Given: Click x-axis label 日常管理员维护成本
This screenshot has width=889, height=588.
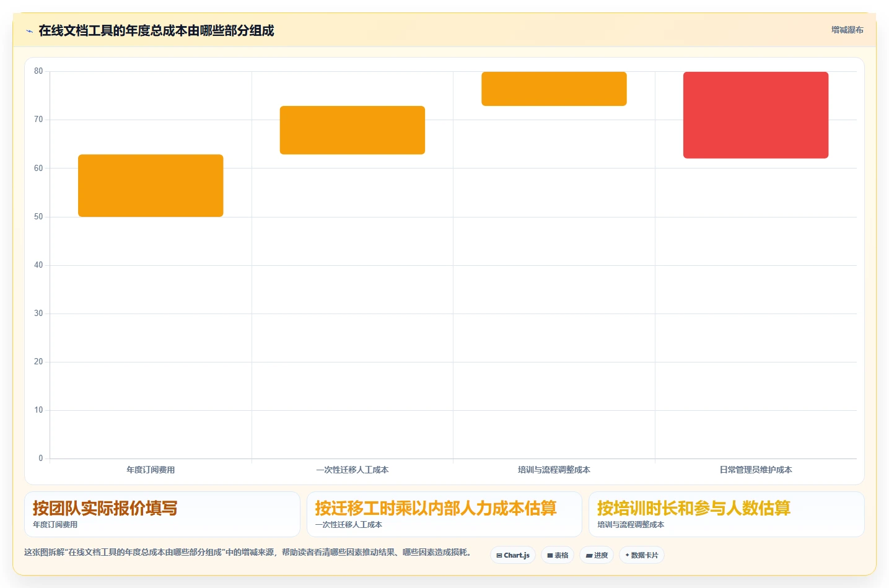Looking at the screenshot, I should (x=756, y=470).
